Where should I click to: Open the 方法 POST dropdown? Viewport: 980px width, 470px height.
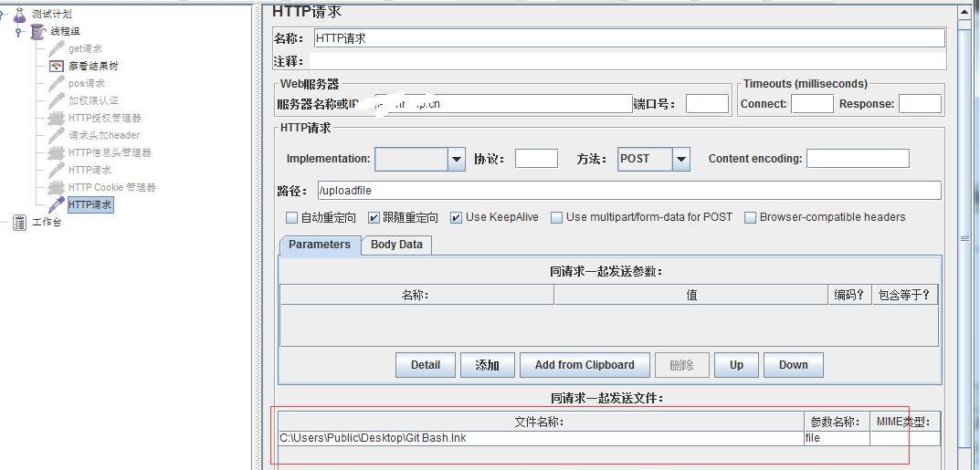pyautogui.click(x=681, y=159)
